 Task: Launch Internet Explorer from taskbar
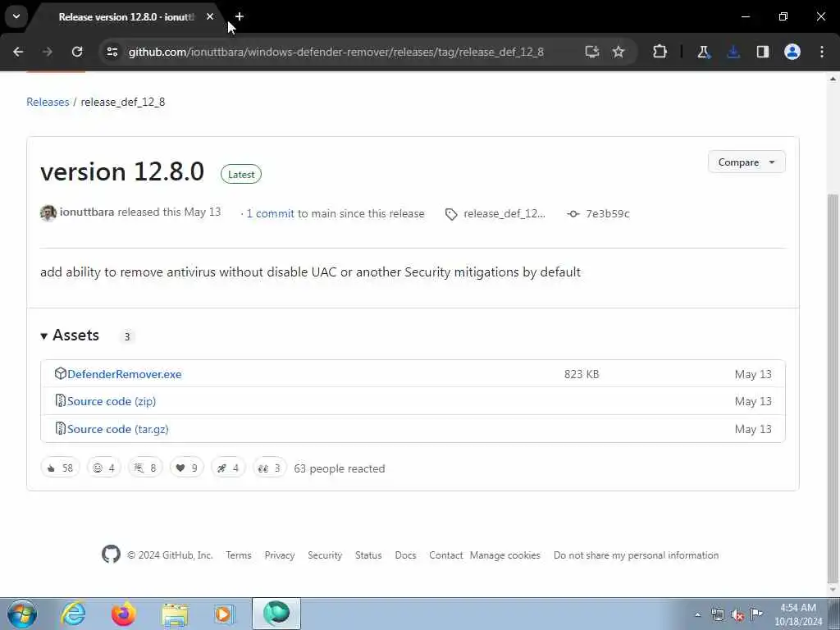73,614
